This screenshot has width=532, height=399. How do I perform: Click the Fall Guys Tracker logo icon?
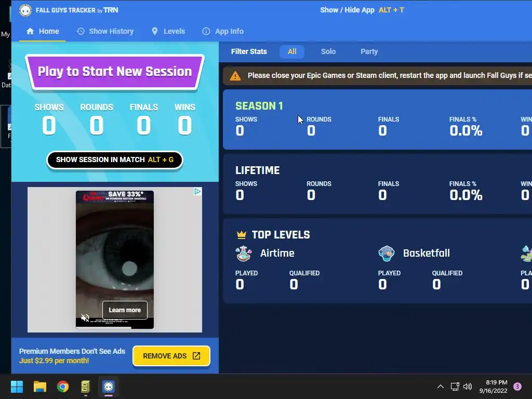coord(25,10)
